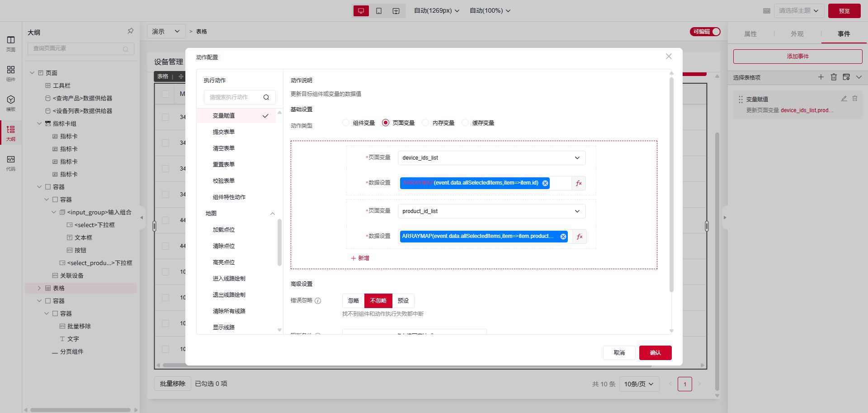
Task: Clear the ARRAYMAP expression for product_id_list
Action: tap(563, 237)
